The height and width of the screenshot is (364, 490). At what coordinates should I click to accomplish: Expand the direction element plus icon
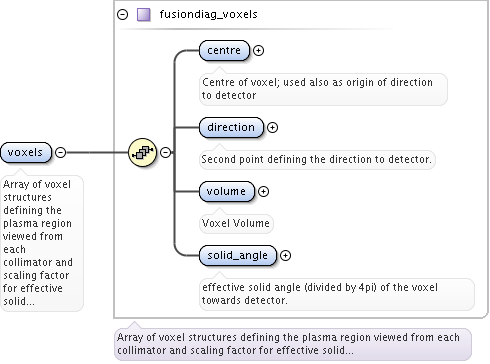pyautogui.click(x=272, y=127)
